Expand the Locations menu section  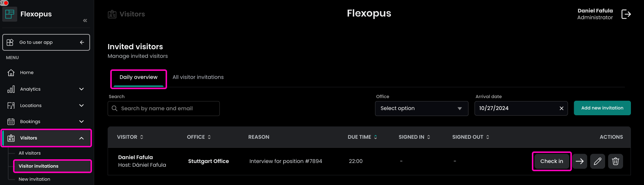[x=81, y=106]
